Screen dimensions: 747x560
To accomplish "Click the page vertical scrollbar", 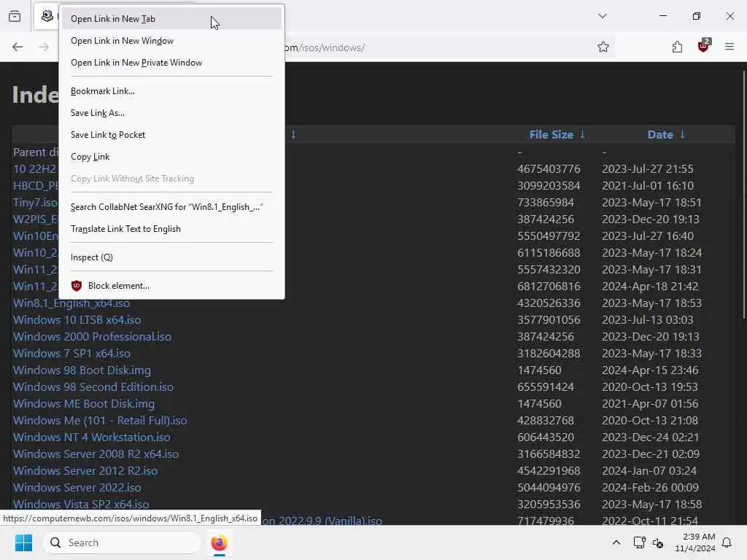I will pyautogui.click(x=743, y=195).
